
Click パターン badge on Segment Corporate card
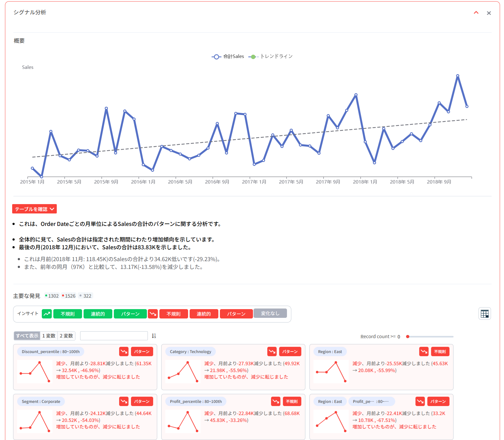142,401
